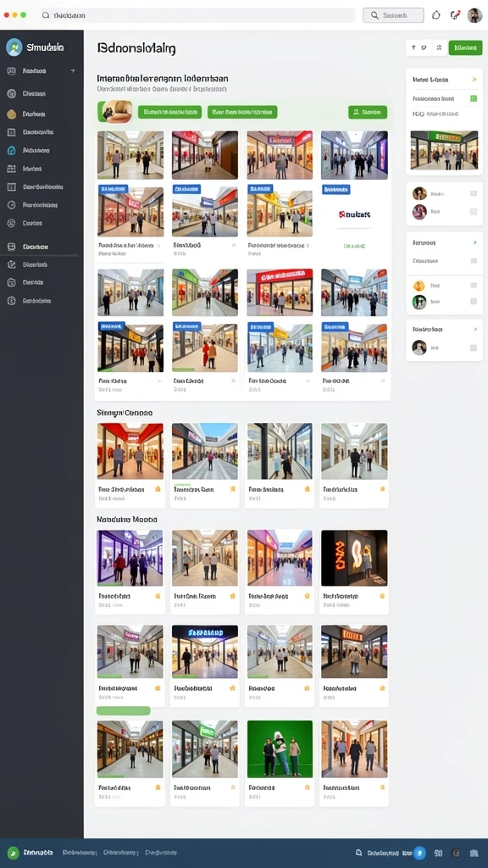
Task: Expand the chevron on the first sidebar item
Action: (x=73, y=71)
